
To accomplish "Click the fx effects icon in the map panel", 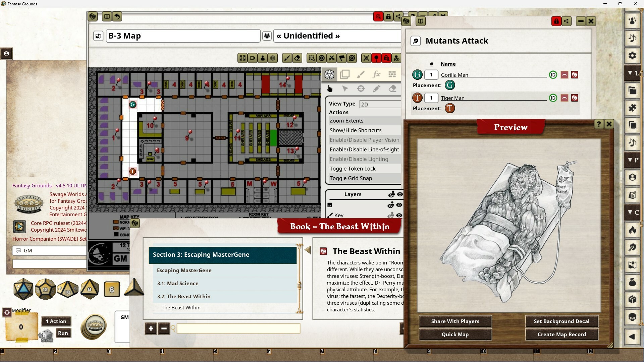I will (377, 74).
